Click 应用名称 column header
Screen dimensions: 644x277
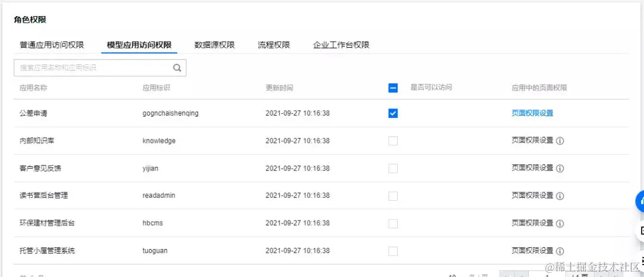coord(33,88)
